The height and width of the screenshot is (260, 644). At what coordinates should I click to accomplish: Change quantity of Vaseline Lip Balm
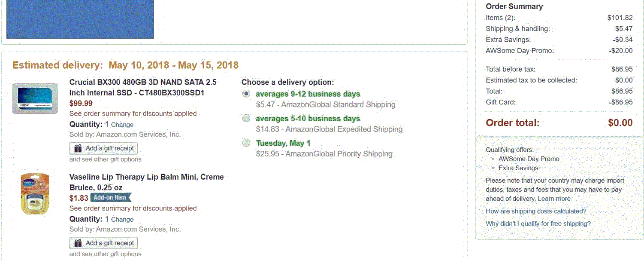click(x=122, y=219)
